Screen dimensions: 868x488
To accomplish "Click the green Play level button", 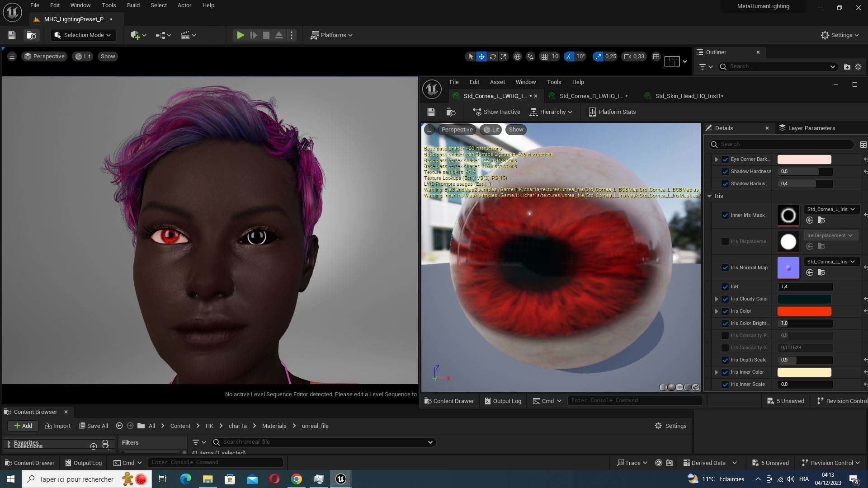I will [241, 35].
